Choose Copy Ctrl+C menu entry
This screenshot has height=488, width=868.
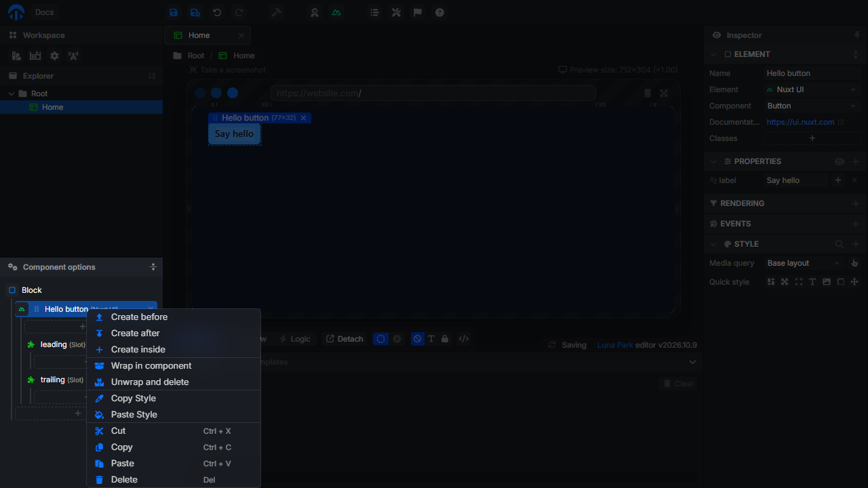[x=174, y=447]
